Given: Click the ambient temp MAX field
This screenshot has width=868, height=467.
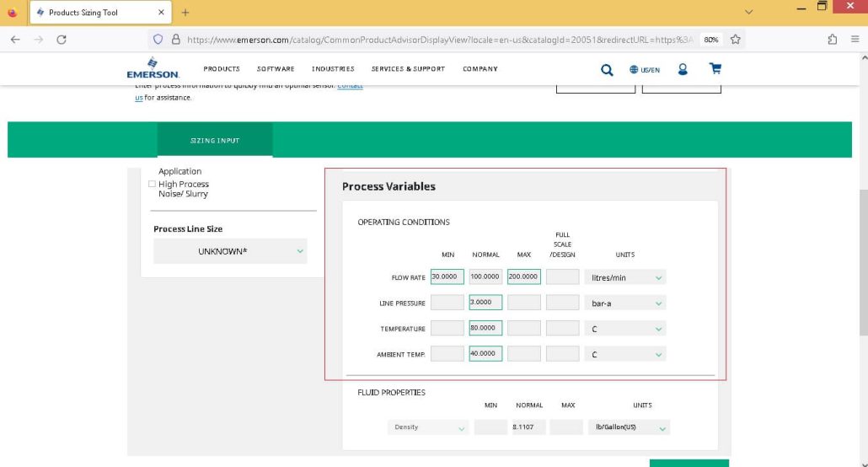Looking at the screenshot, I should point(523,353).
